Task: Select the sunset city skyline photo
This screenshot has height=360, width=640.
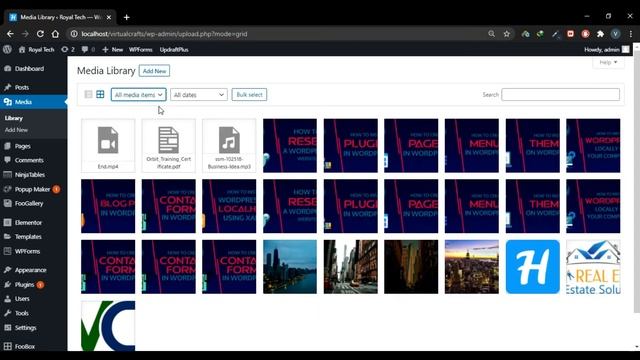Action: click(x=472, y=267)
